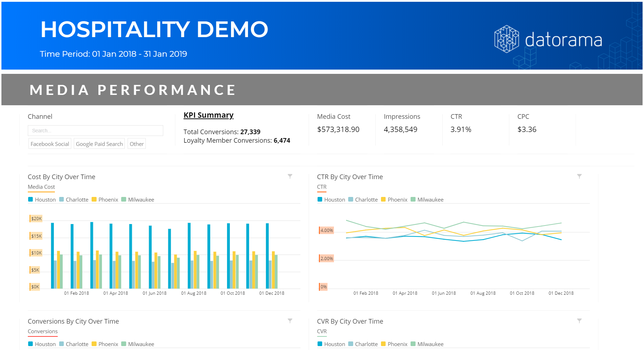The image size is (644, 350).
Task: Click the MEDIA PERFORMANCE section header
Action: 132,90
